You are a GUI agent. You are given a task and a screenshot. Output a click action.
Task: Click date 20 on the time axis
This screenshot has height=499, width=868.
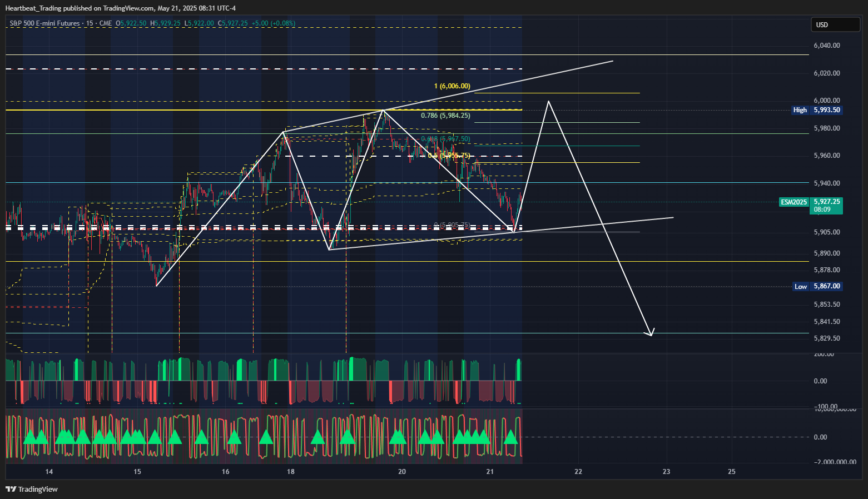(402, 472)
